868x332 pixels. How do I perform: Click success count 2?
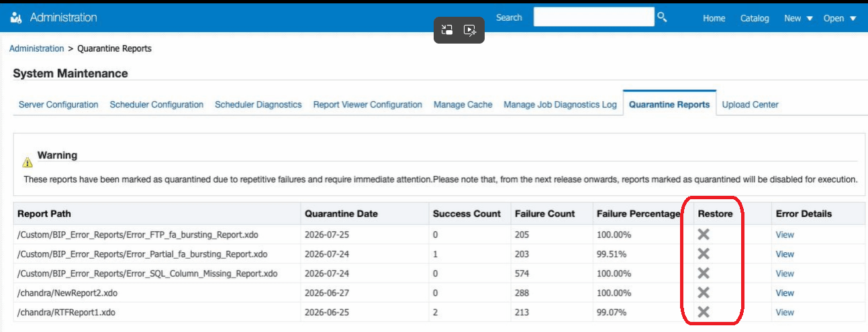(436, 313)
